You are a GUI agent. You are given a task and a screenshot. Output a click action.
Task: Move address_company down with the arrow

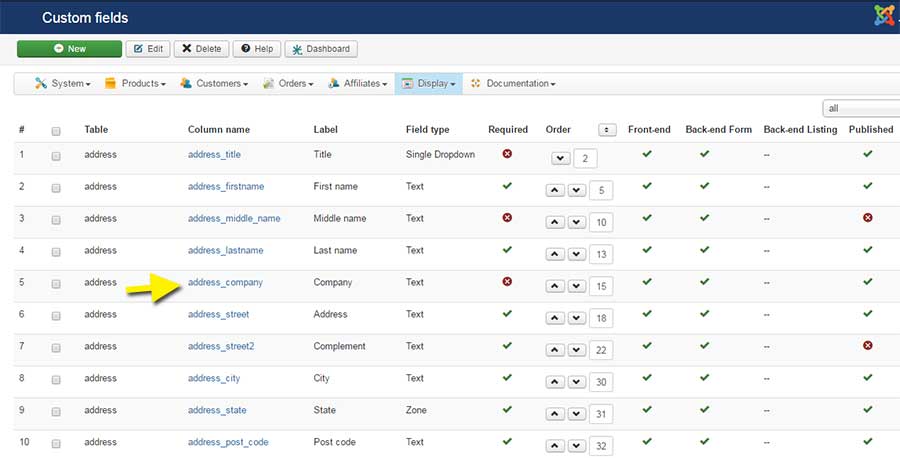(576, 286)
